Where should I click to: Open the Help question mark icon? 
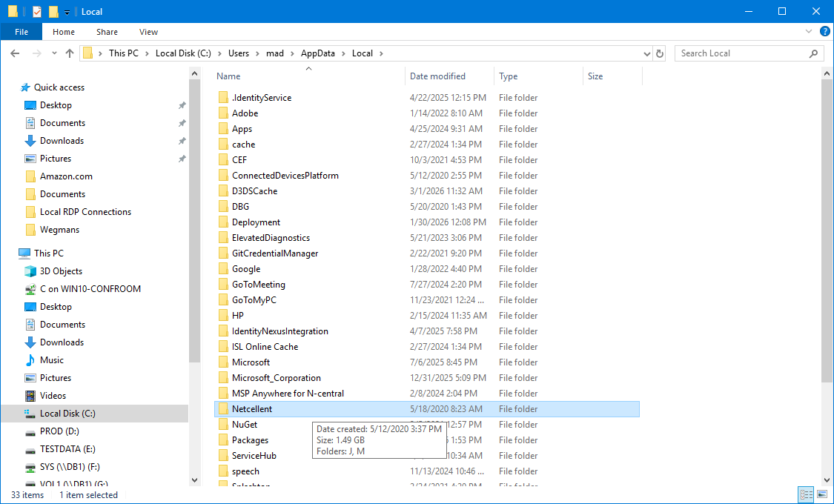pyautogui.click(x=824, y=32)
